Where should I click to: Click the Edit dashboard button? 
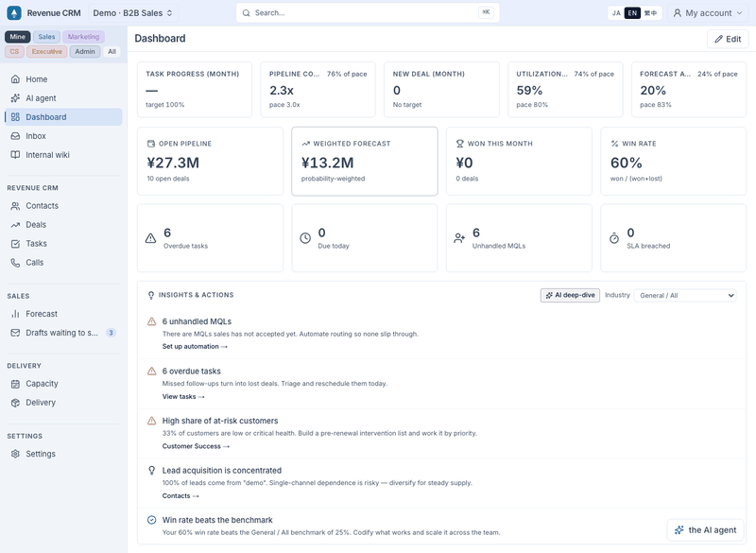(728, 39)
